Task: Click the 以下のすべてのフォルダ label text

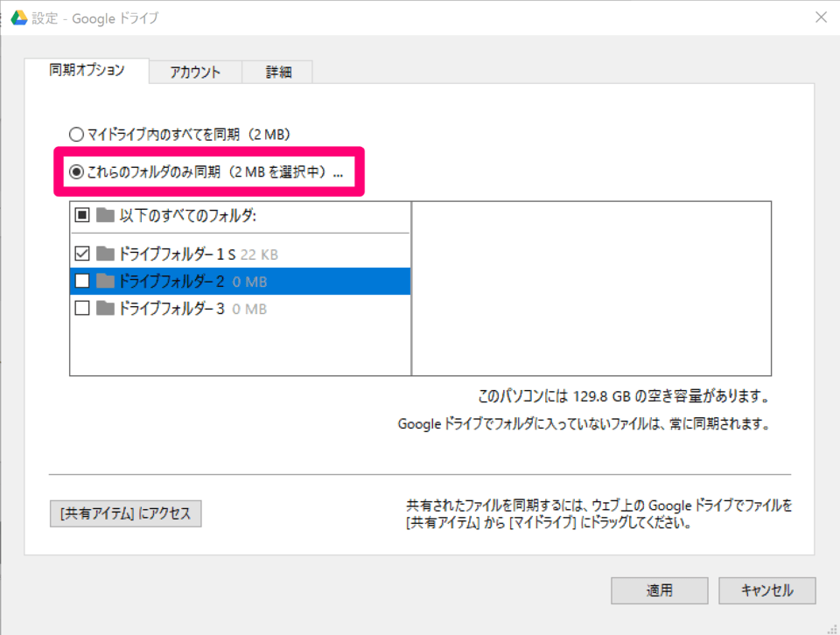Action: [x=188, y=216]
